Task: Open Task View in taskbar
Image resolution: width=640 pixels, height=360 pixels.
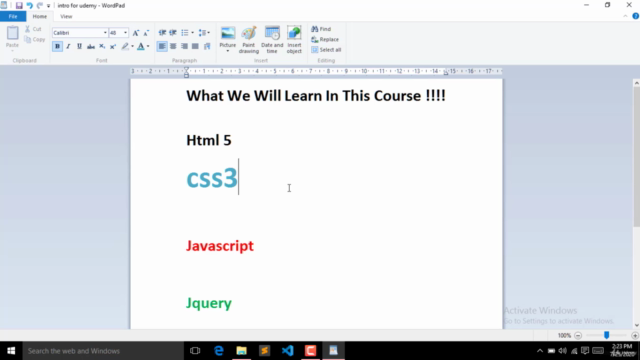Action: coord(195,351)
